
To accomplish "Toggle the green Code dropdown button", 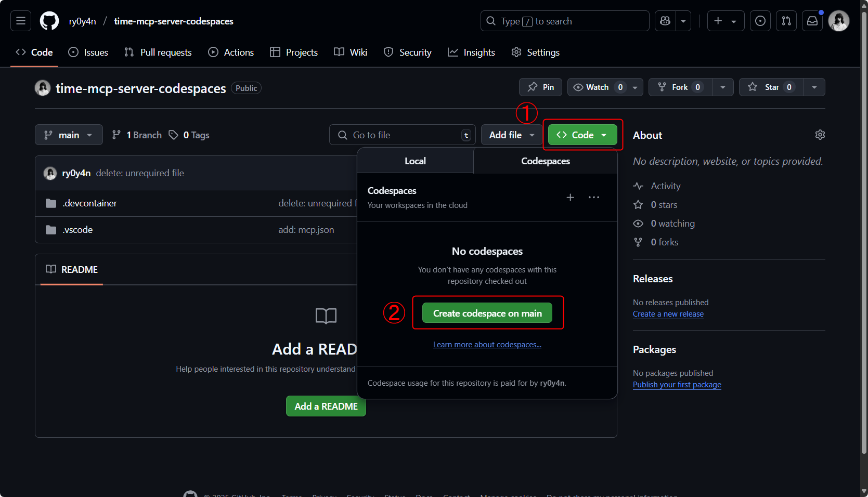I will [x=582, y=135].
